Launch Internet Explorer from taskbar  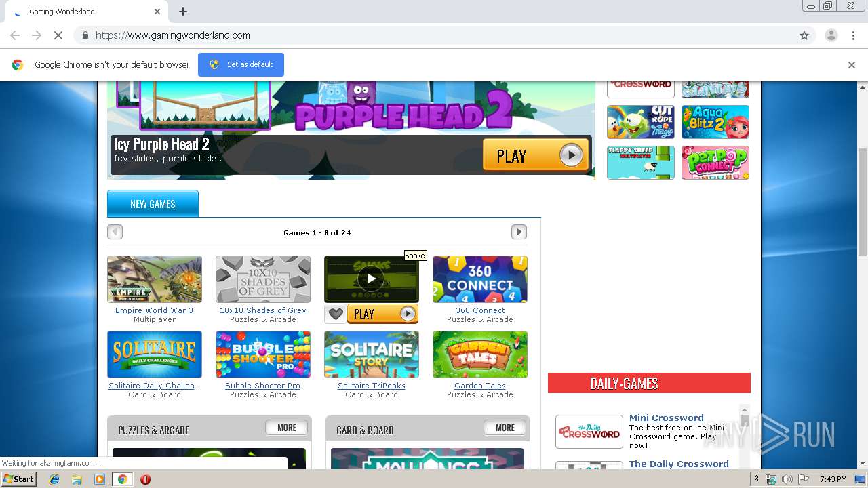[54, 479]
